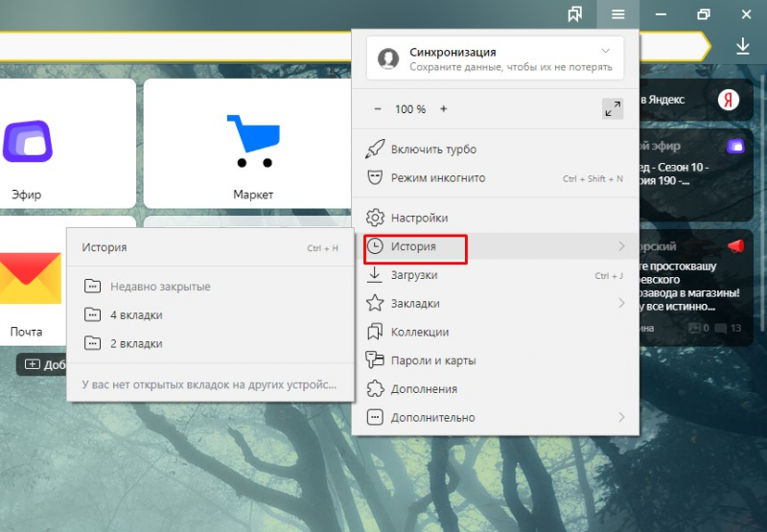This screenshot has width=767, height=532.
Task: Increase zoom with the plus button
Action: click(444, 108)
